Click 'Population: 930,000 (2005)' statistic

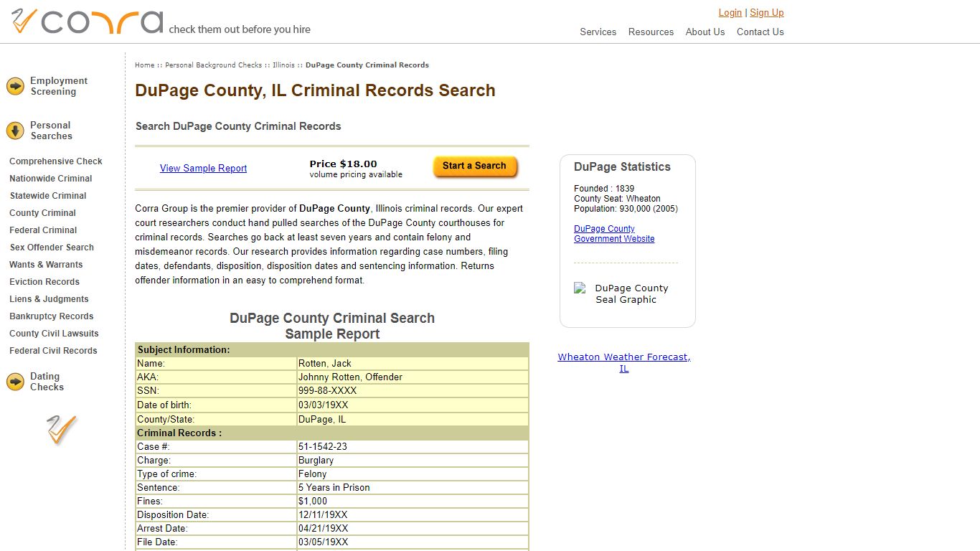pyautogui.click(x=626, y=209)
